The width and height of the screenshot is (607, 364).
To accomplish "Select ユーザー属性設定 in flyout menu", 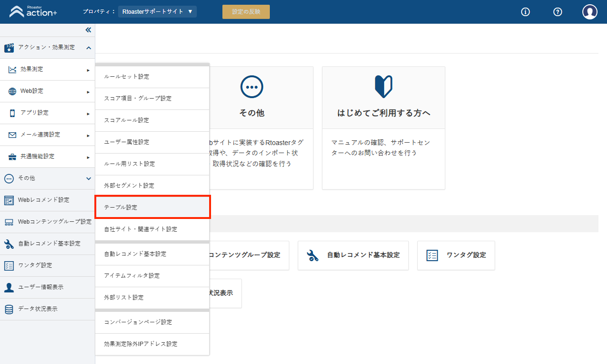I will 152,142.
